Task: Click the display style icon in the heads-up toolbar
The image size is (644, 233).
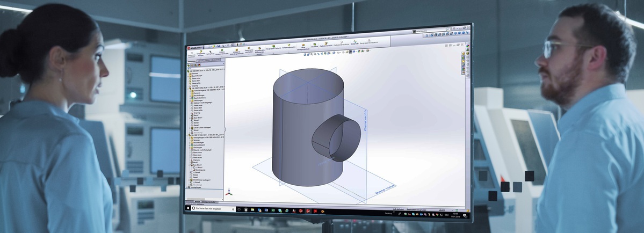Action: click(333, 53)
